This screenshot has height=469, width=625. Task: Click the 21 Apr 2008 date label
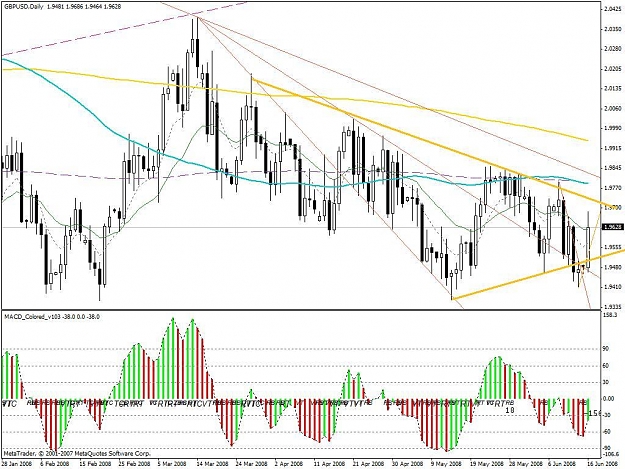click(368, 464)
